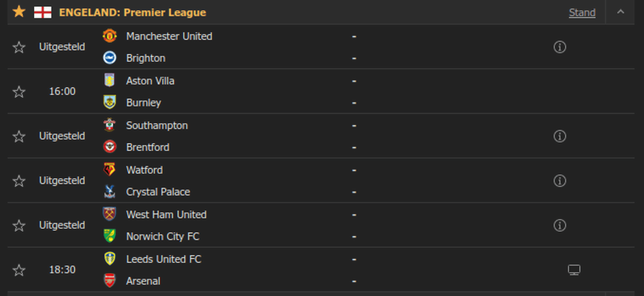The width and height of the screenshot is (644, 296).
Task: Open info icon for Manchester United match
Action: [x=560, y=47]
